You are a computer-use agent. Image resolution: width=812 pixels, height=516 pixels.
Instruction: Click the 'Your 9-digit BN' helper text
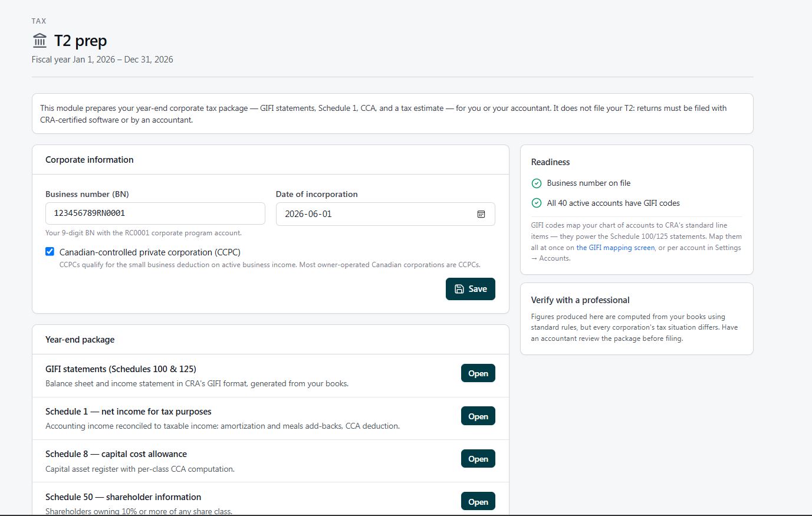pos(143,233)
